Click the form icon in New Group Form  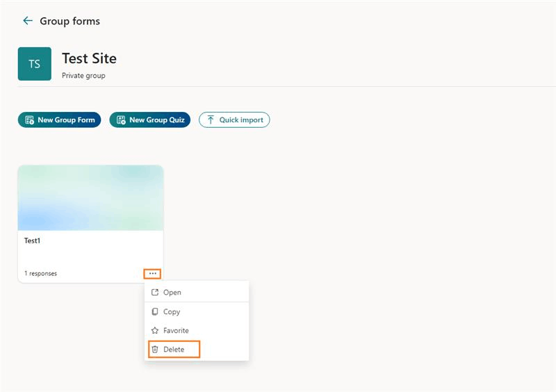(x=29, y=120)
